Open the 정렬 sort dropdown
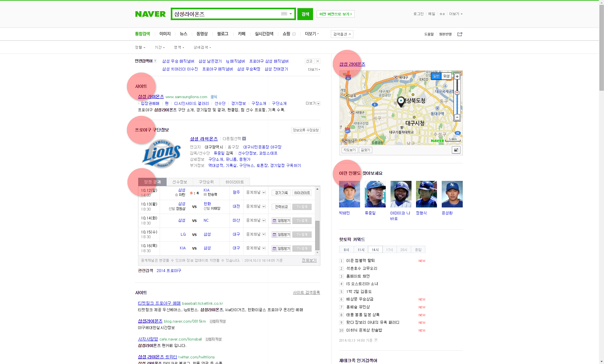This screenshot has height=364, width=604. (x=140, y=47)
